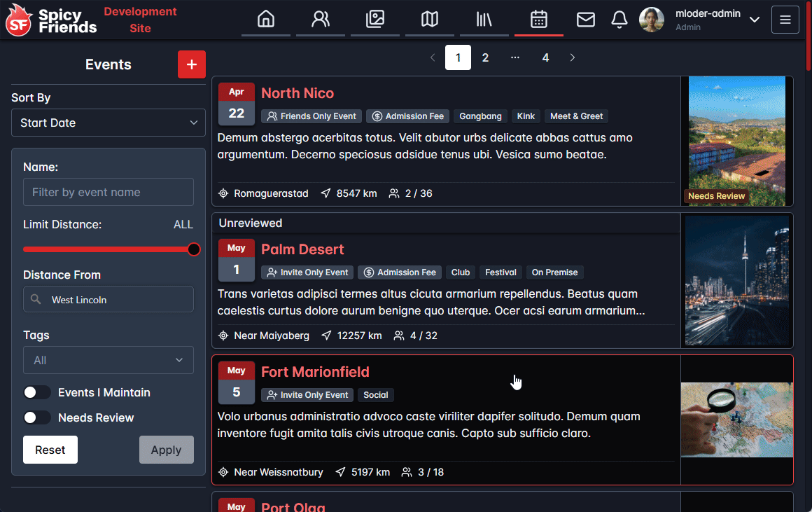Open the Tags dropdown showing All
This screenshot has height=512, width=812.
108,360
